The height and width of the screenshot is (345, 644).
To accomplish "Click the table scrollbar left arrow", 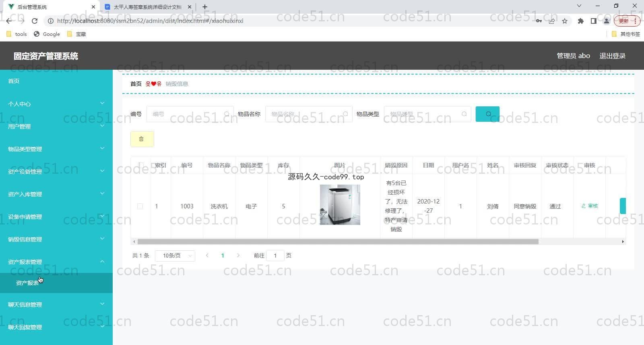I will tap(134, 242).
